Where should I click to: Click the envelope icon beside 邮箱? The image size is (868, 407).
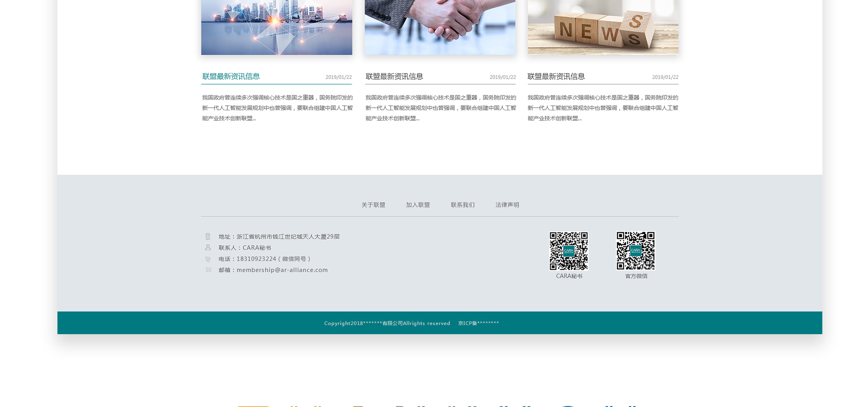point(208,270)
